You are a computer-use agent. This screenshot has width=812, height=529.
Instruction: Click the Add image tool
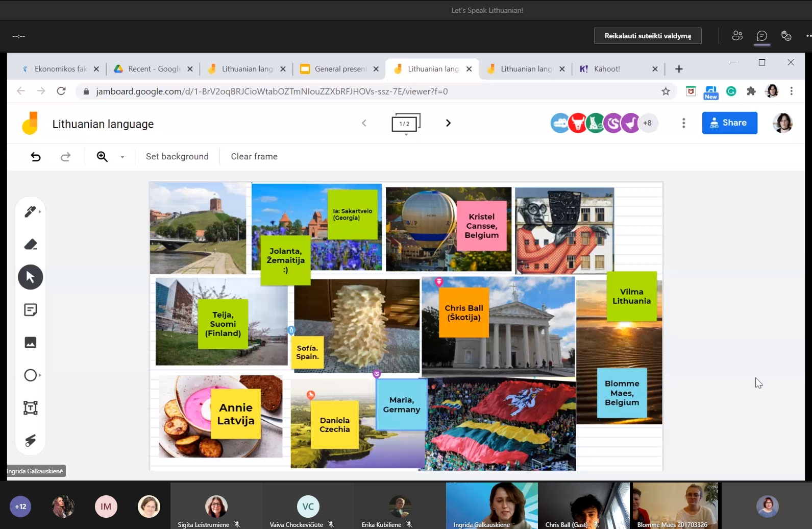(30, 343)
